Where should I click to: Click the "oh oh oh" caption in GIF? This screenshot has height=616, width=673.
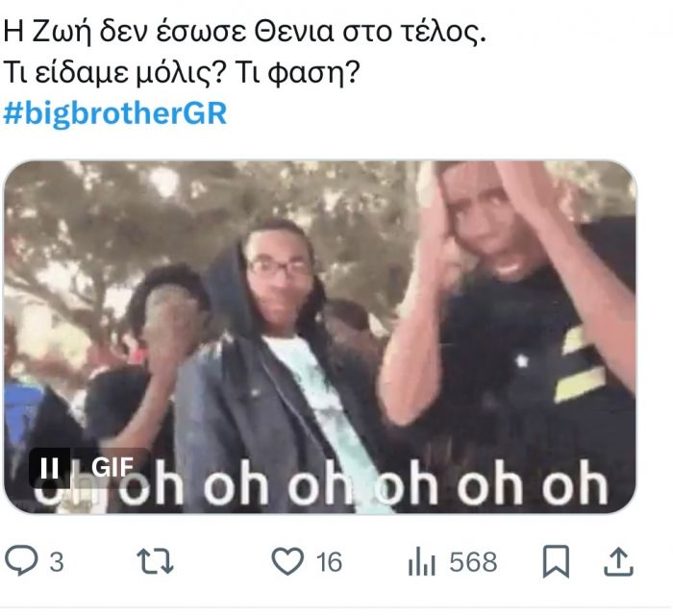(x=321, y=485)
